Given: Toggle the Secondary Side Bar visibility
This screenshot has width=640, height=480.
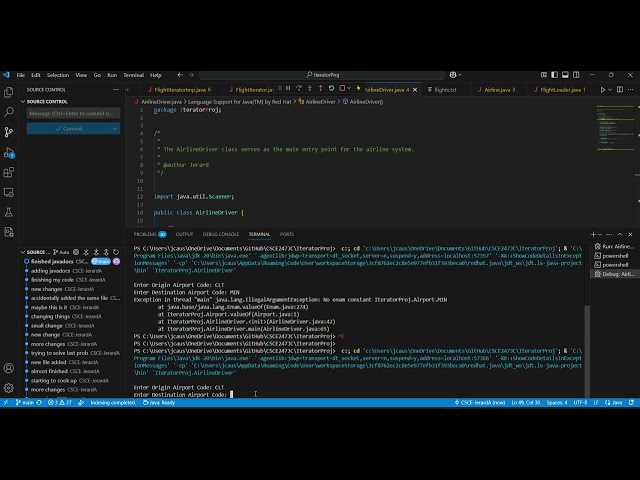Looking at the screenshot, I should click(x=576, y=75).
